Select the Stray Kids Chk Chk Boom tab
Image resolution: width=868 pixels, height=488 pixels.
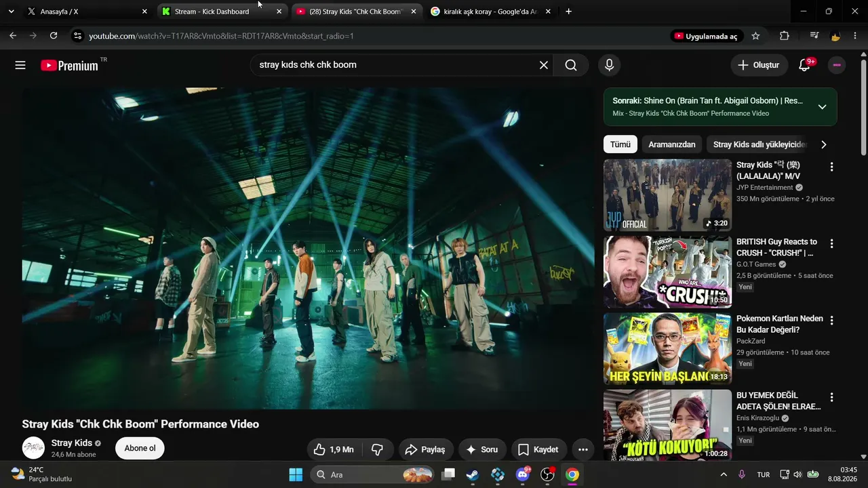coord(355,12)
